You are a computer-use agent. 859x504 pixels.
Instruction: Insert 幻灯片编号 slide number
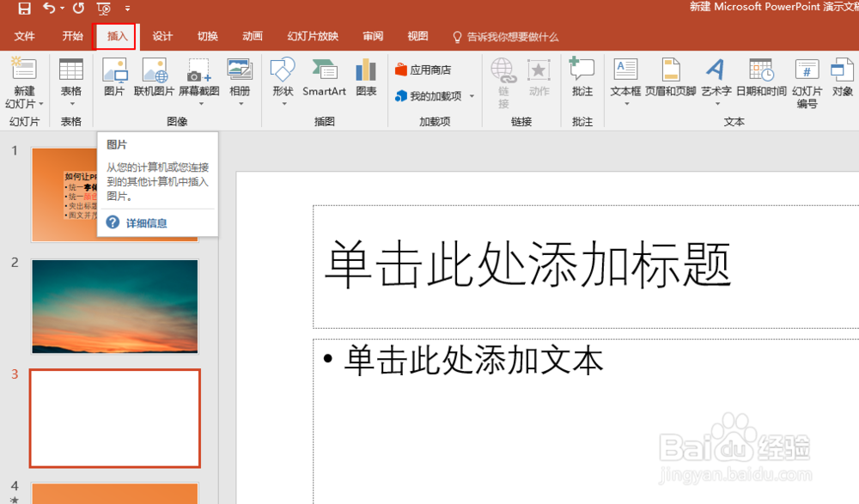pyautogui.click(x=807, y=82)
